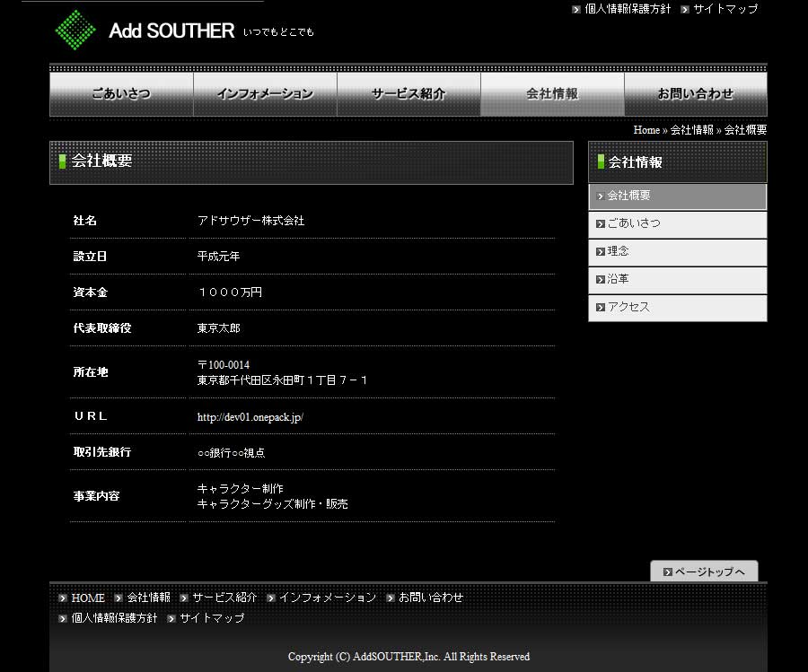This screenshot has width=808, height=672.
Task: Open the 会社情報 navigation tab
Action: 552,94
